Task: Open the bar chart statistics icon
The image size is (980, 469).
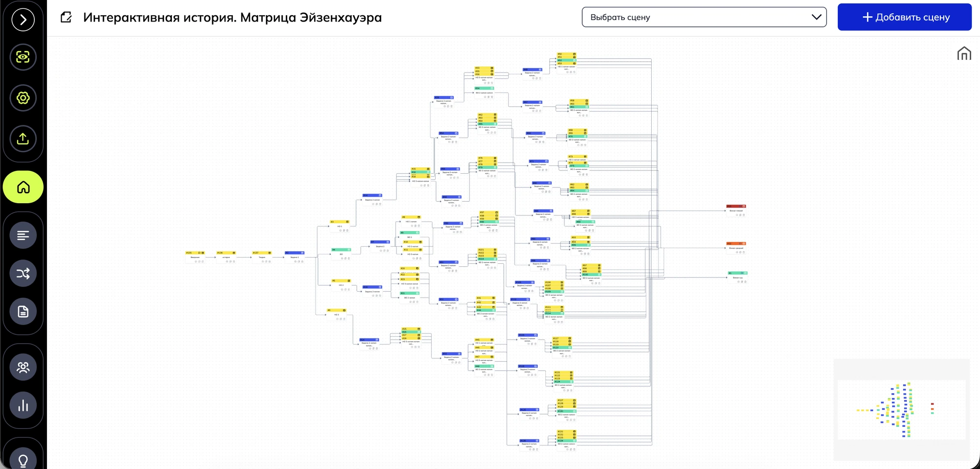Action: click(x=23, y=405)
